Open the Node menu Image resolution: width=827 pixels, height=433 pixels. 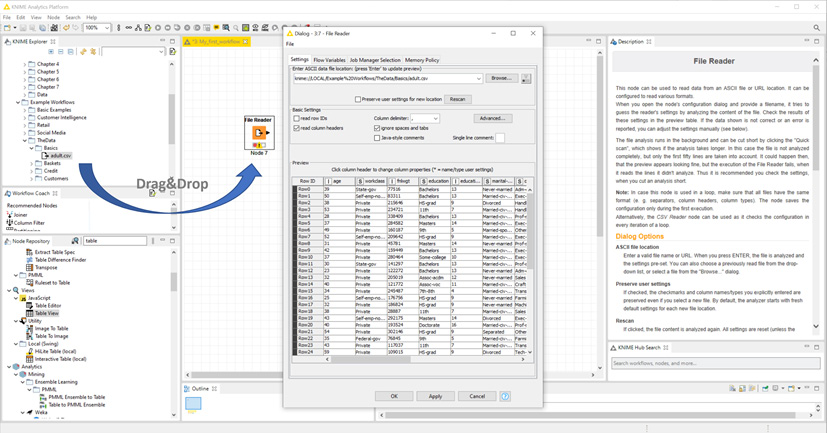[54, 17]
